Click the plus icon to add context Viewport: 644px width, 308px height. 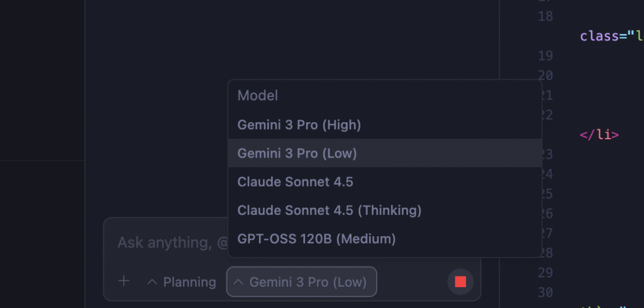pos(124,282)
